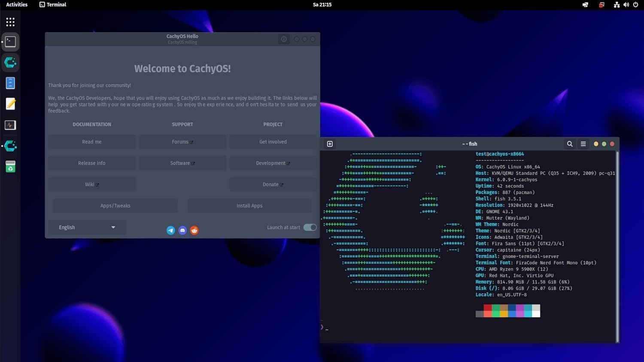The image size is (644, 362).
Task: Click the terminal search icon
Action: [x=570, y=144]
